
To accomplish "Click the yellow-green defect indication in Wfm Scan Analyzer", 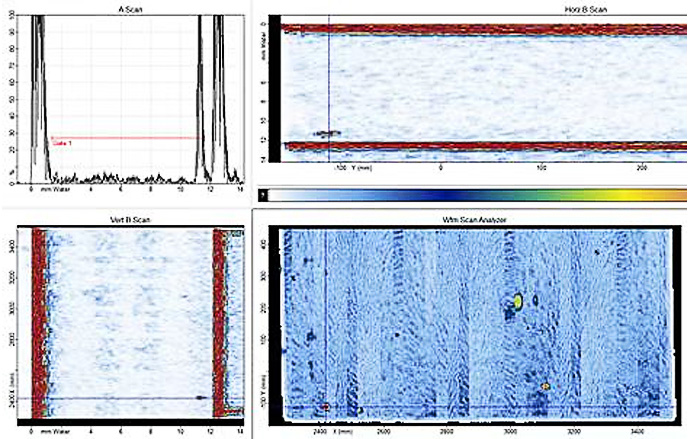I will (x=518, y=300).
